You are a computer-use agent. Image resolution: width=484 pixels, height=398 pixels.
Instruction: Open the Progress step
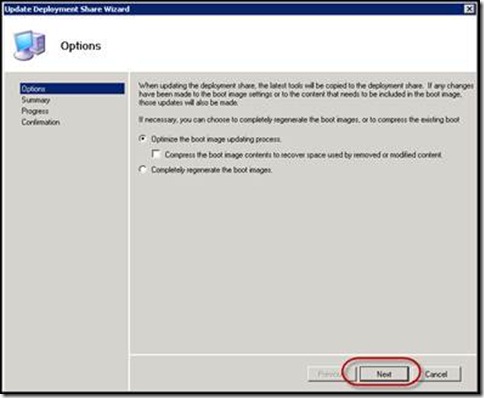tap(35, 111)
